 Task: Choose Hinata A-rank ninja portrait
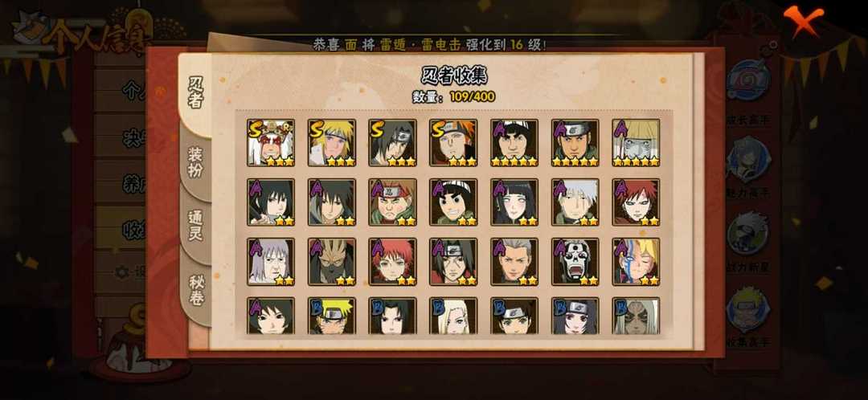click(514, 202)
